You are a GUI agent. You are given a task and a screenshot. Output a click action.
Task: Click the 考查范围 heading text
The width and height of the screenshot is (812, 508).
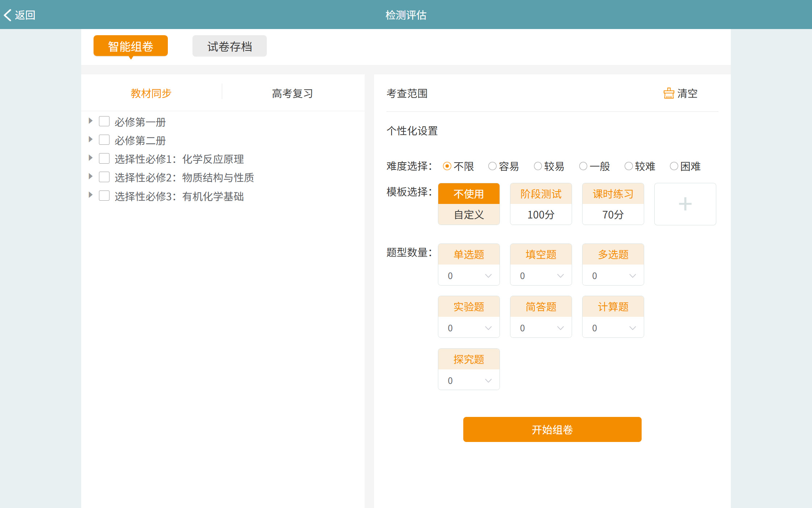(x=407, y=93)
